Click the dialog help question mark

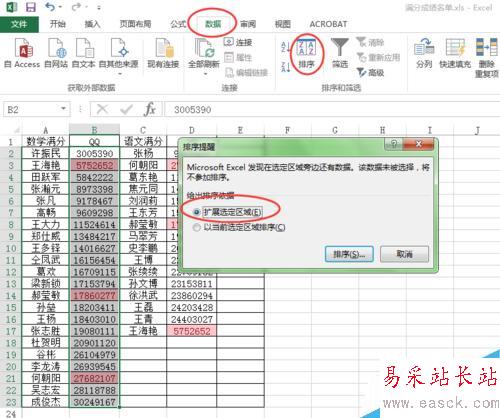tap(394, 144)
